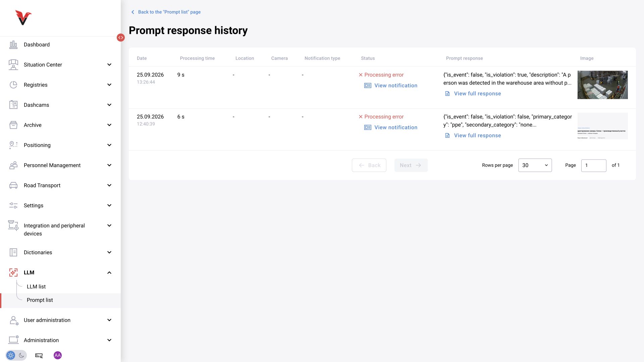
Task: Click the Positioning map pin icon
Action: click(13, 145)
